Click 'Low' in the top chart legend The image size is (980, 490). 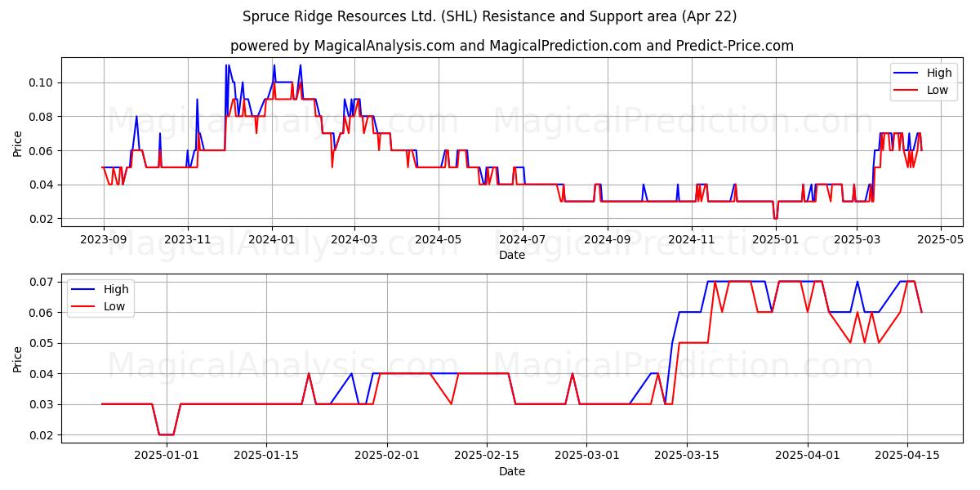click(x=938, y=91)
